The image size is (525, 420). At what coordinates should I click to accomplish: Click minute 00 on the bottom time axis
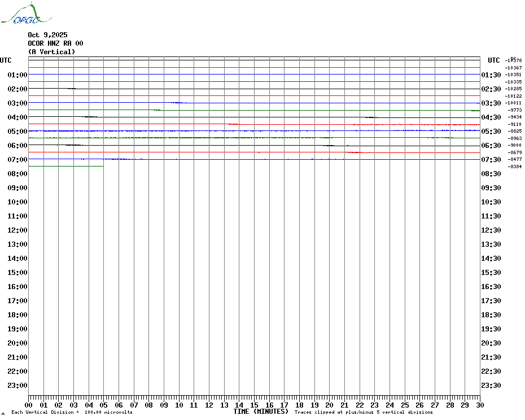coord(29,405)
